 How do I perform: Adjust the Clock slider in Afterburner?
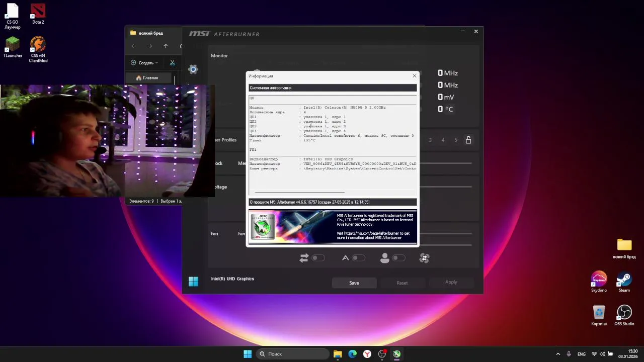pos(446,163)
